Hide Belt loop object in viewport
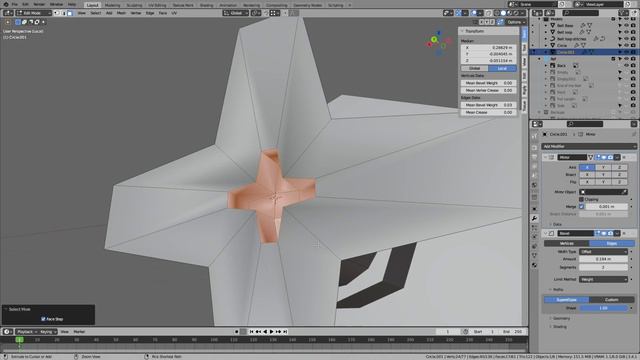 [x=627, y=32]
